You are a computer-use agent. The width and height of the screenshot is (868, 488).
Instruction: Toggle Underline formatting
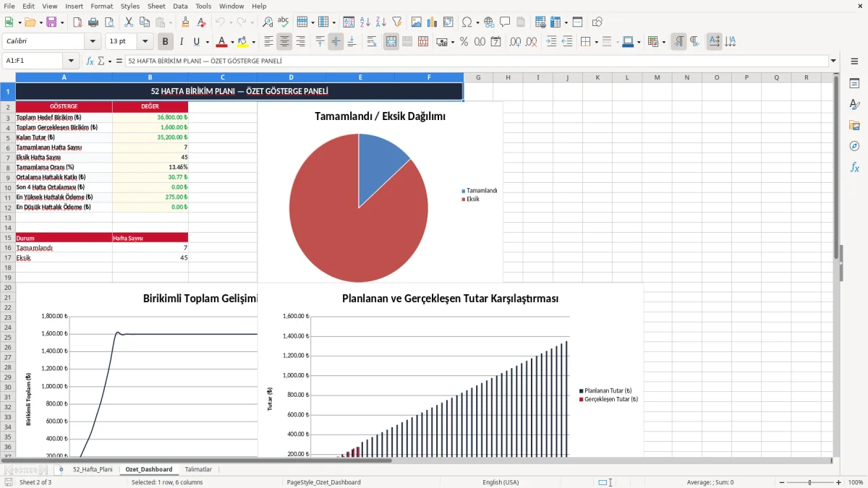[x=196, y=42]
